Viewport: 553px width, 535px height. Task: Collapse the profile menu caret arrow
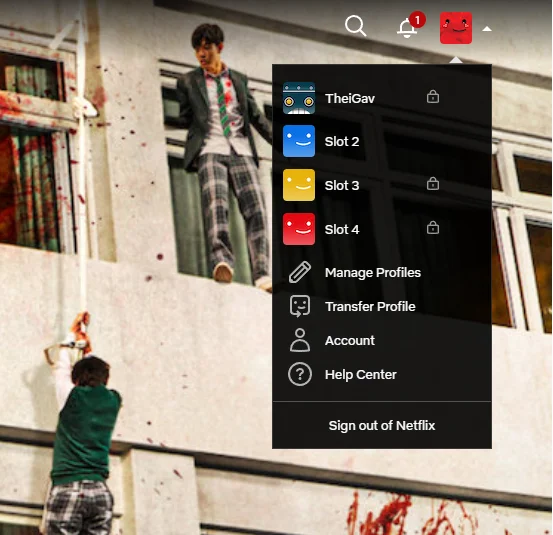[487, 29]
